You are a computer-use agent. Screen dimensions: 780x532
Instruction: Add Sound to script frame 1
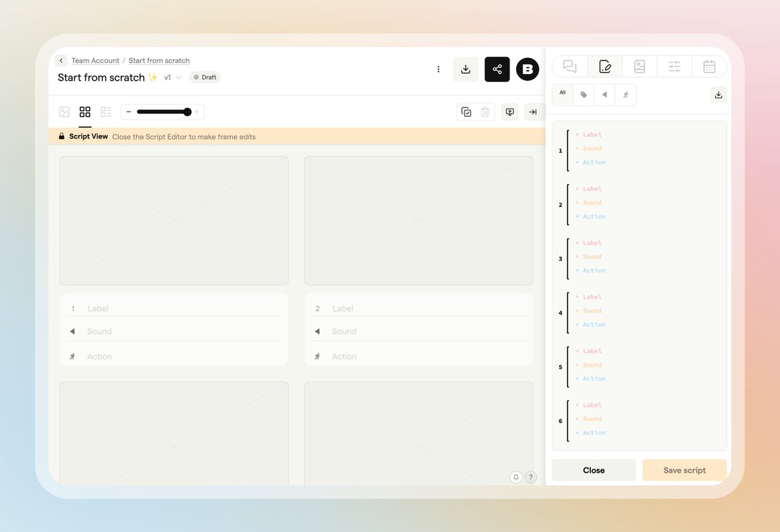point(589,149)
